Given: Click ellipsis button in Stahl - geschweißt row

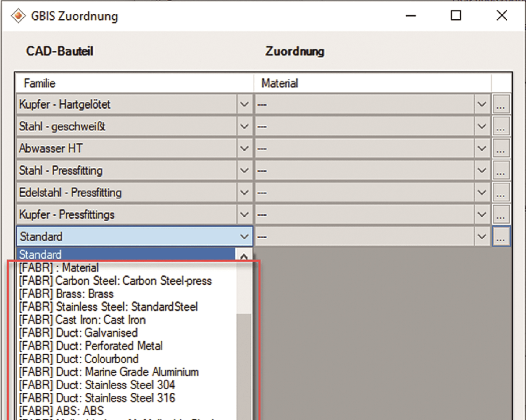Looking at the screenshot, I should coord(501,127).
